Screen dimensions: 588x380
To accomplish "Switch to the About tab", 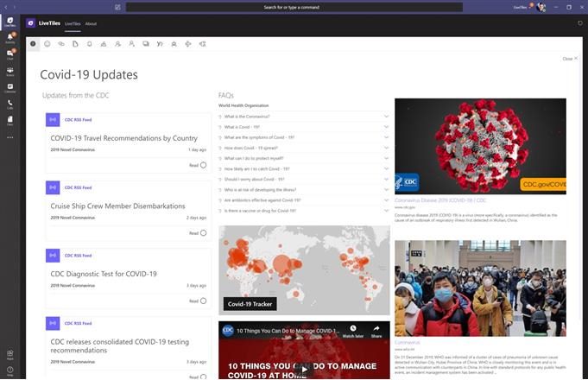I will click(91, 23).
